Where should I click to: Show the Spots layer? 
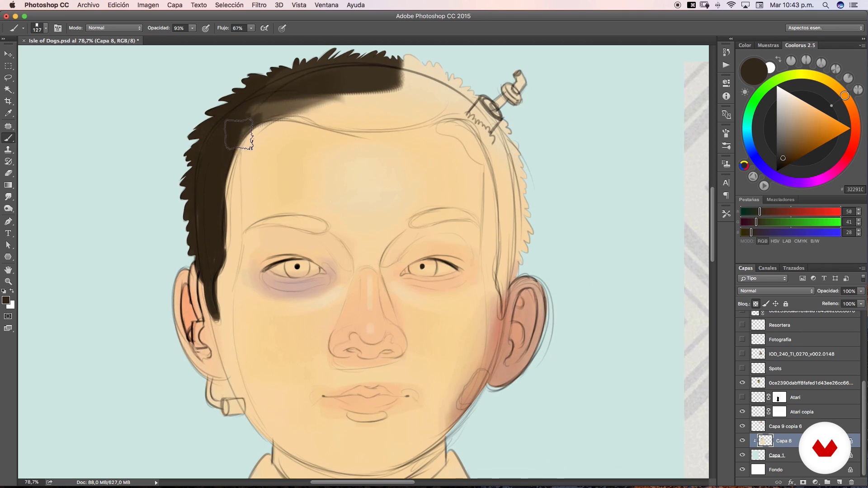coord(742,368)
